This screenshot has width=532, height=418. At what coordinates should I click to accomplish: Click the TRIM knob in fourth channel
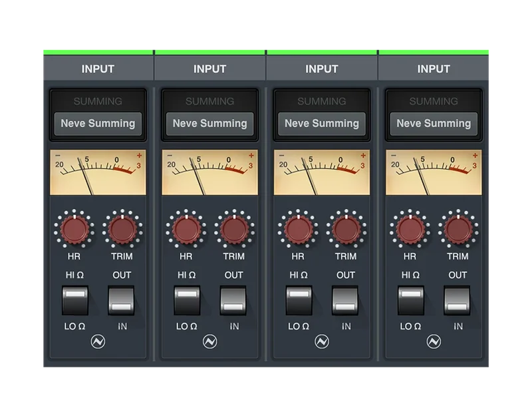click(x=458, y=230)
